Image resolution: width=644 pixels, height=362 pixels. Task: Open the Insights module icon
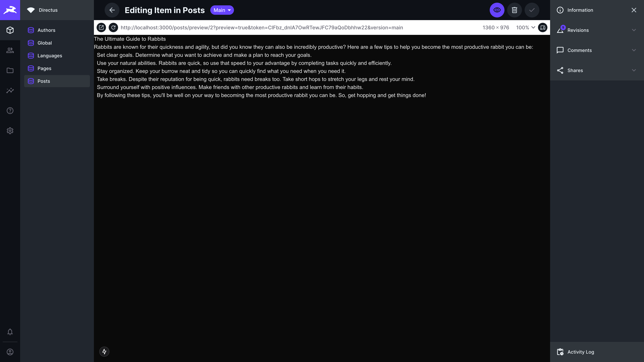click(10, 91)
